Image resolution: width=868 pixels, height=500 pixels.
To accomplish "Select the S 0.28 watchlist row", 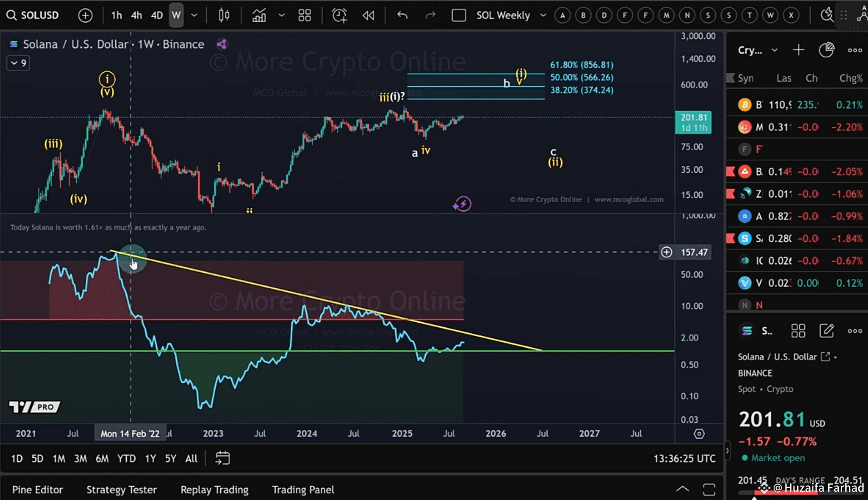I will [x=797, y=238].
